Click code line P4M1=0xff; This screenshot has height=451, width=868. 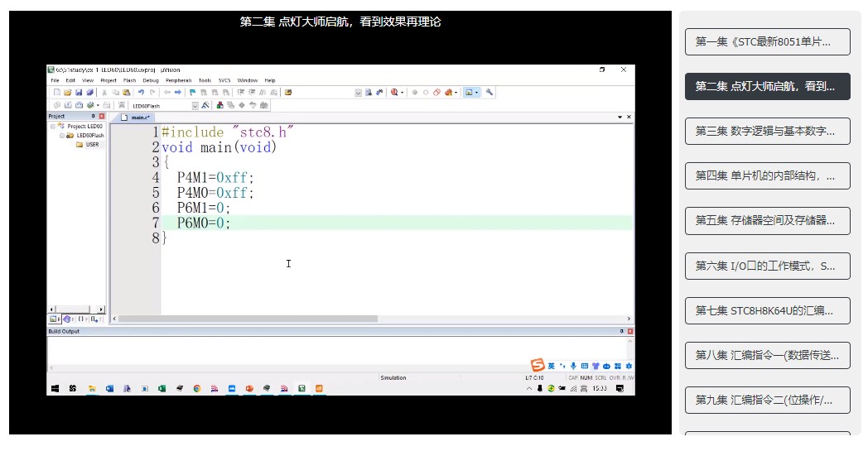[x=215, y=178]
